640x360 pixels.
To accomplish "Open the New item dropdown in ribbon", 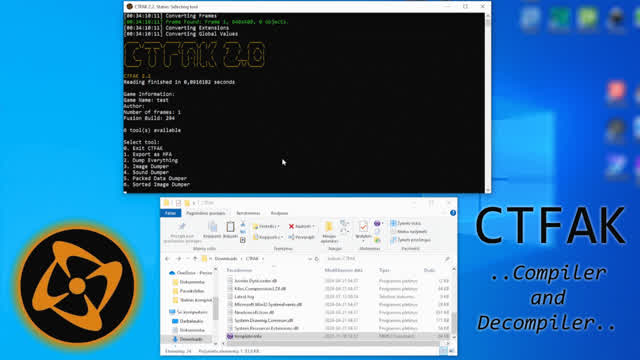I will click(344, 223).
